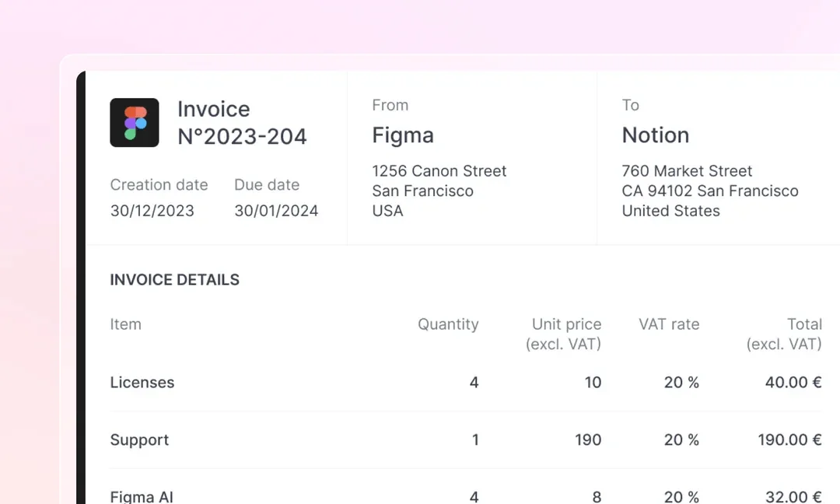Click the Quantity column header
This screenshot has height=504, width=840.
click(448, 324)
